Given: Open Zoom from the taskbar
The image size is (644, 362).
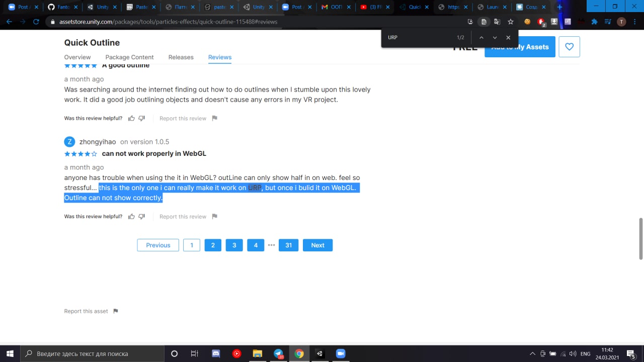Looking at the screenshot, I should coord(340,353).
